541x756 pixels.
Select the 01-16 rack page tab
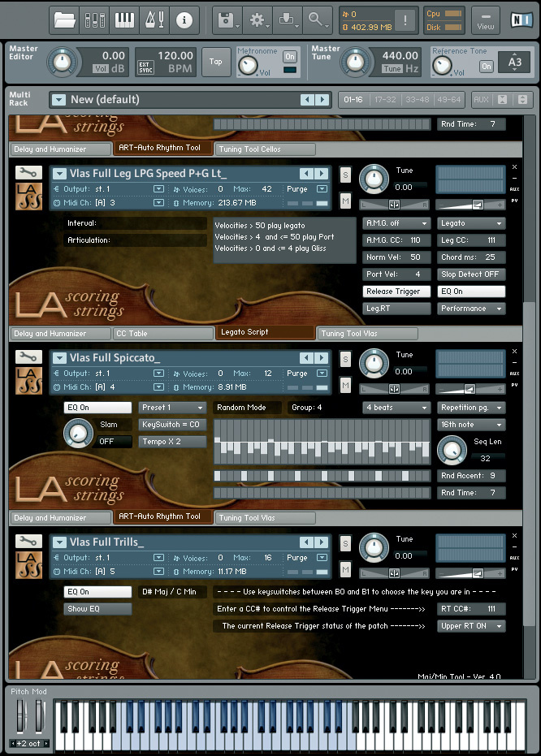click(x=353, y=100)
